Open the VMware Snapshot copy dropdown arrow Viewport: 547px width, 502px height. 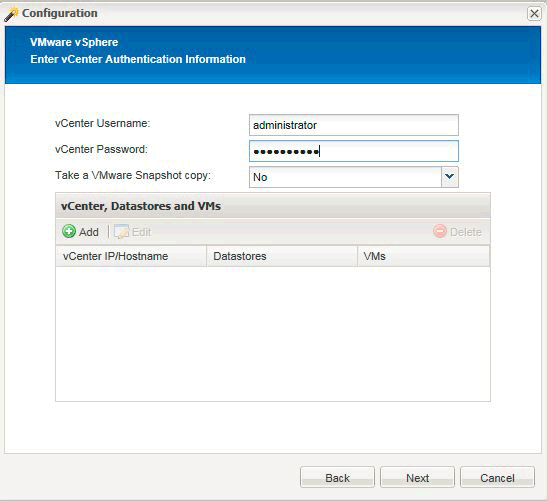point(449,177)
